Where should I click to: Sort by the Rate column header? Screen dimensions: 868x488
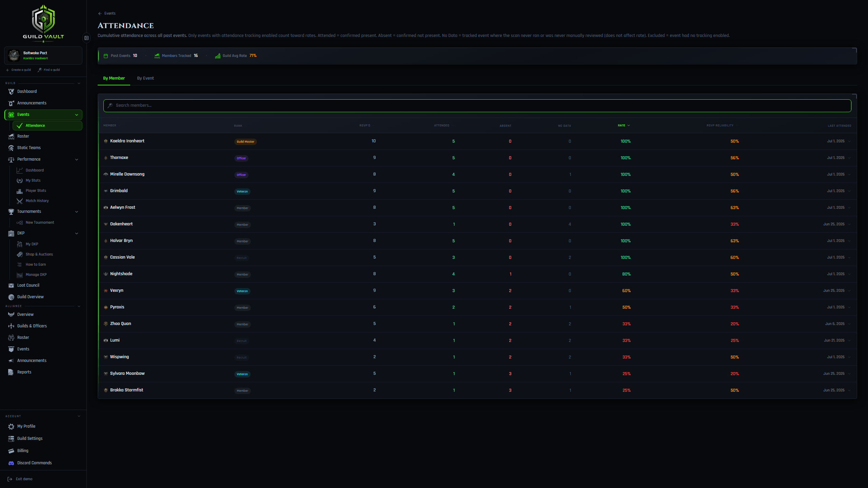624,126
